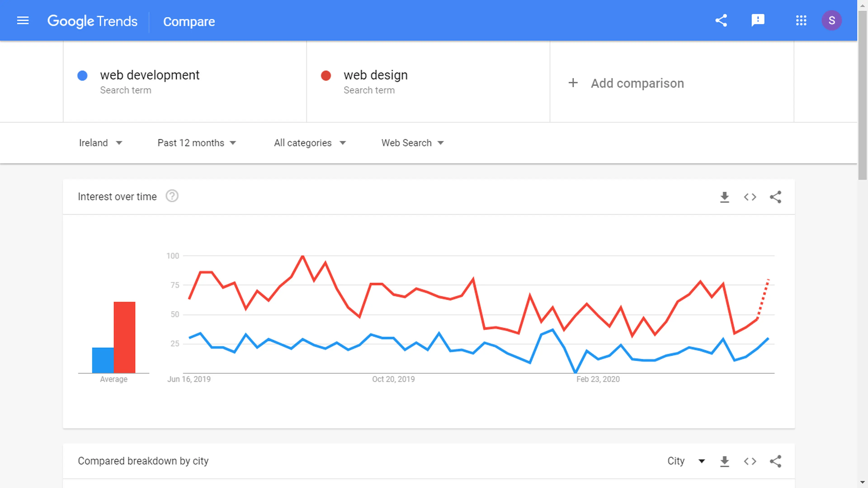This screenshot has height=488, width=868.
Task: Open embed code for Interest over time
Action: click(750, 197)
